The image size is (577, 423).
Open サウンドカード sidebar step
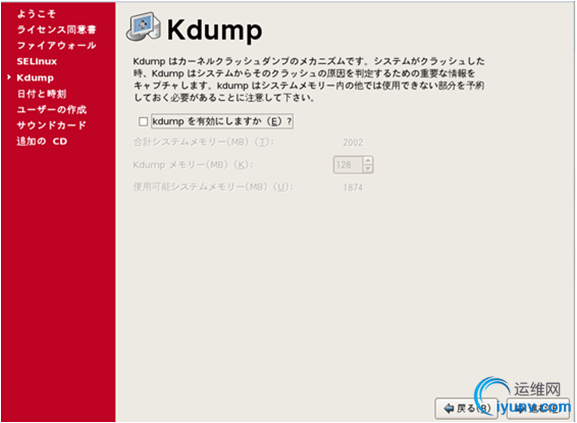52,125
